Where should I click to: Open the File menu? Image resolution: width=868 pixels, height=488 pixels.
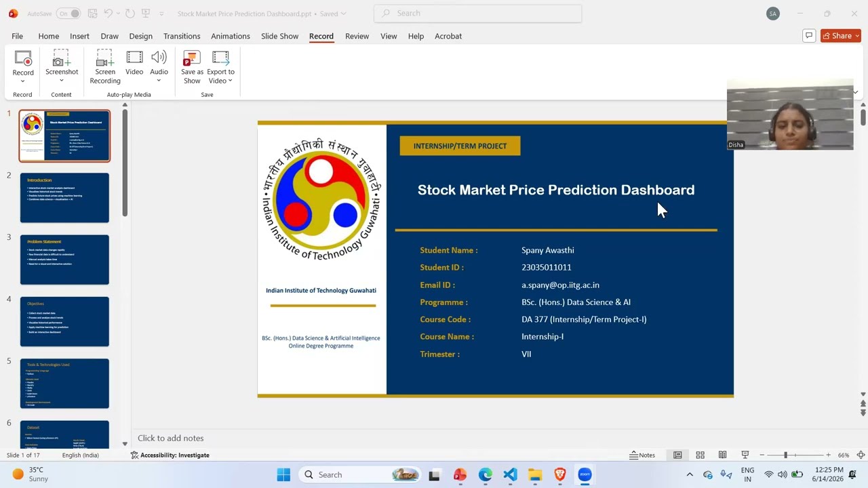pos(17,36)
